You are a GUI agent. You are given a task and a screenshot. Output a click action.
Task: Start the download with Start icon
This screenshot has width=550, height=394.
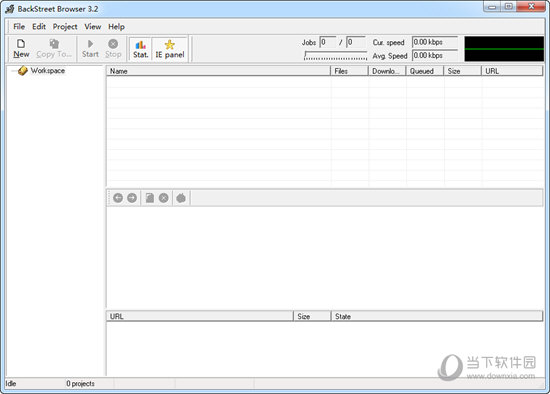pyautogui.click(x=90, y=48)
